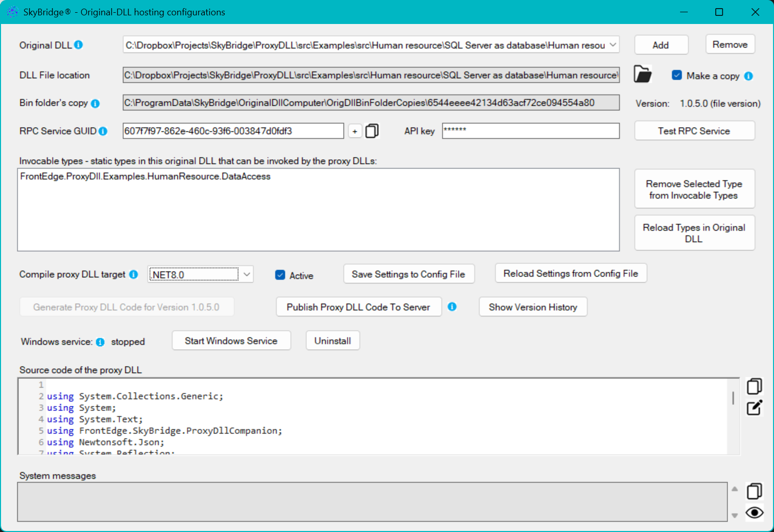Click the Test RPC Service button

694,131
